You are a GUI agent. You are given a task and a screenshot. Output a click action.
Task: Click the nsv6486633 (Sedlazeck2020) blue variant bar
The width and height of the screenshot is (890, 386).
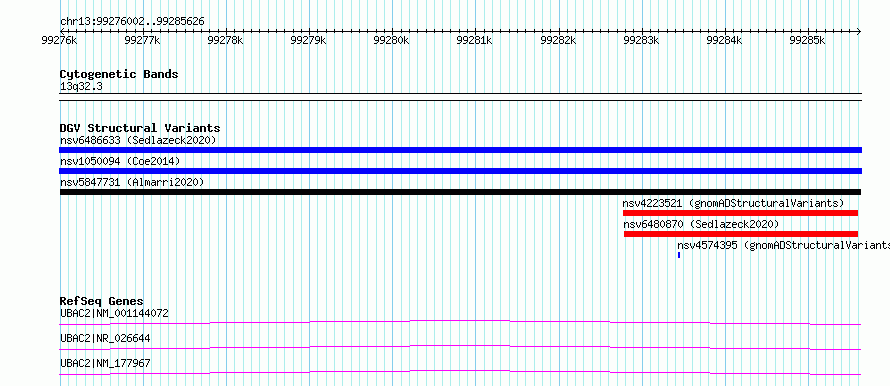tap(460, 150)
